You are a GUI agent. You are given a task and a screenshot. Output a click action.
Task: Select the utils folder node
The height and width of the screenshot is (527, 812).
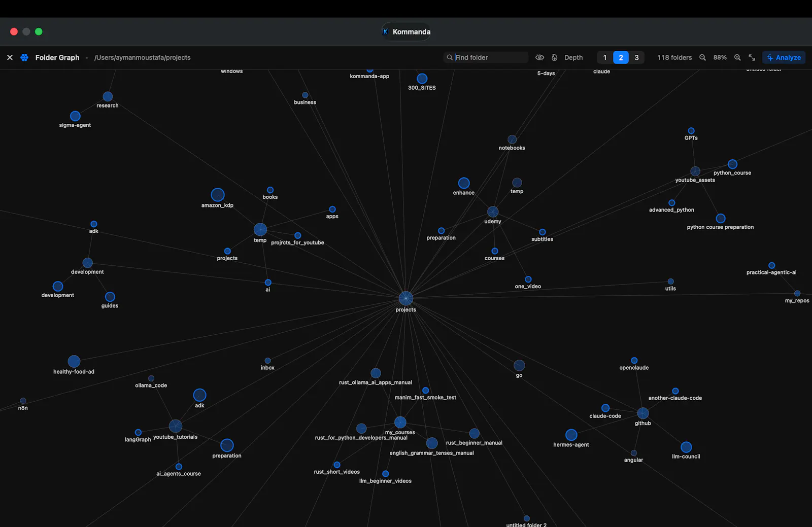[671, 282]
